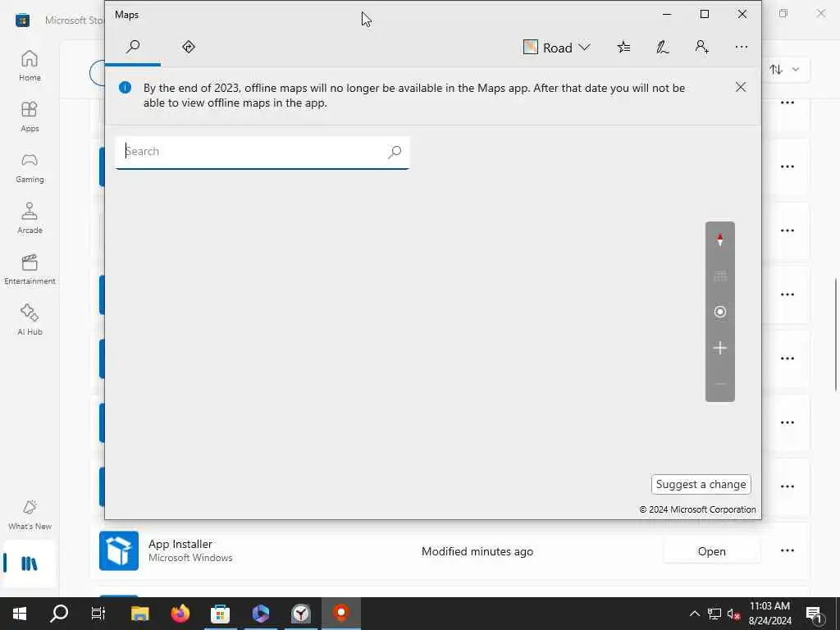This screenshot has width=840, height=630.
Task: Open Entertainment in Microsoft Store sidebar
Action: coord(30,269)
